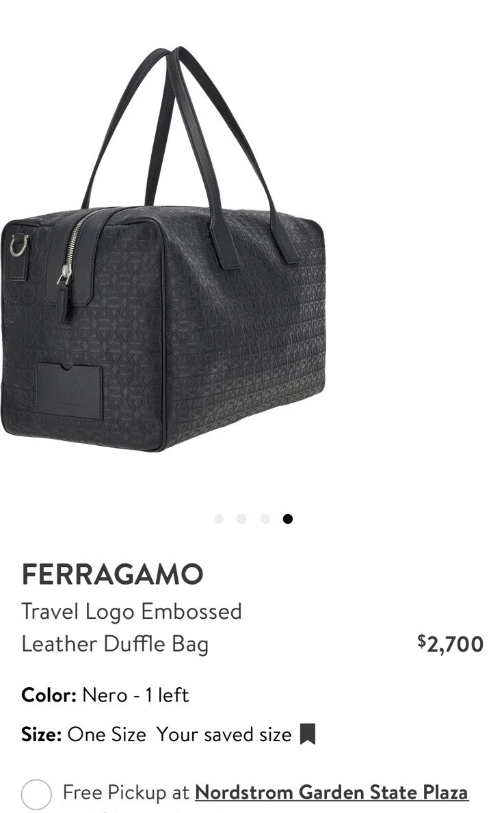
Task: Click the Travel Logo Embossed product title
Action: click(x=132, y=612)
